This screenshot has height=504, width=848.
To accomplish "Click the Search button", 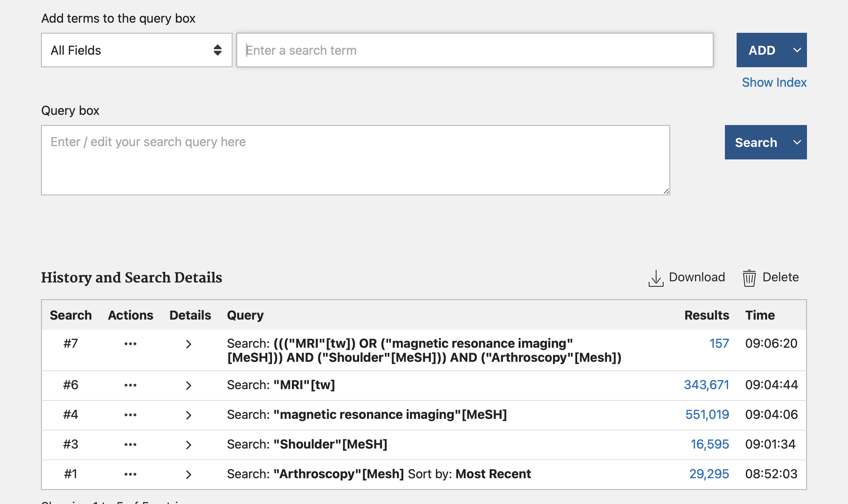I will [x=756, y=142].
